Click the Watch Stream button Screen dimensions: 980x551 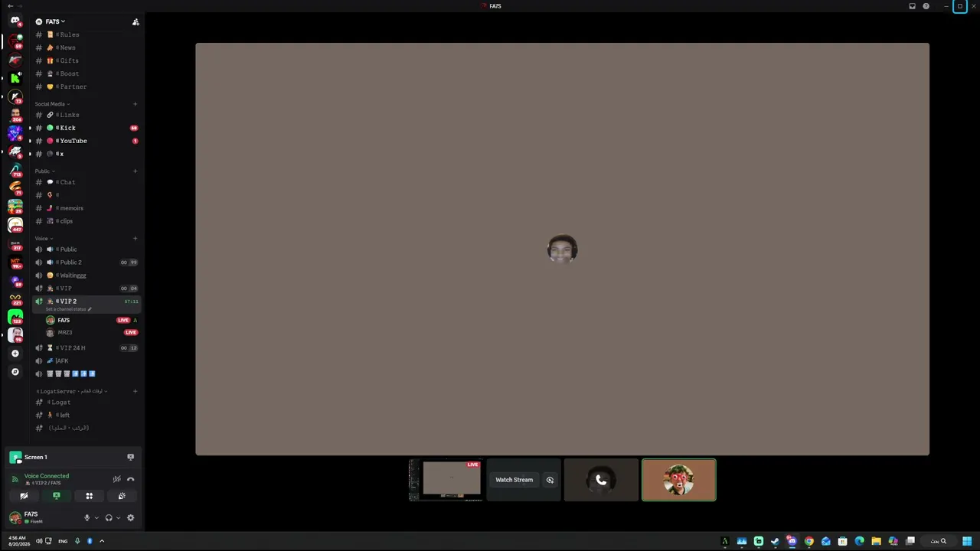[514, 480]
